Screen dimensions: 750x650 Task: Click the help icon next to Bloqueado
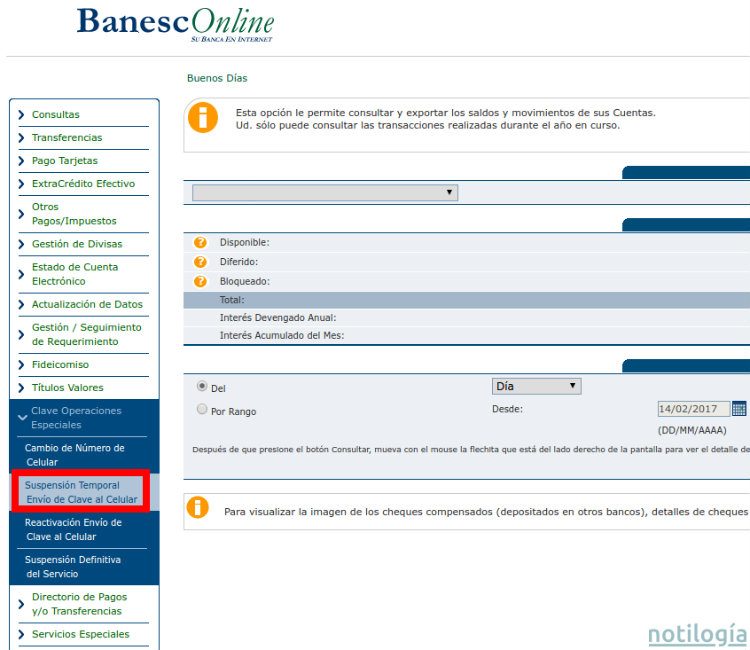(x=200, y=281)
